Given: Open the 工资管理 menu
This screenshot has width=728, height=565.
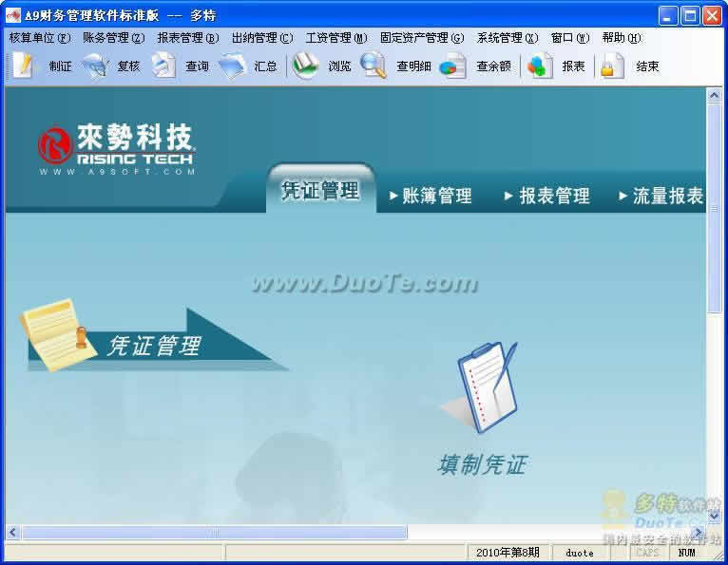Looking at the screenshot, I should coord(335,38).
